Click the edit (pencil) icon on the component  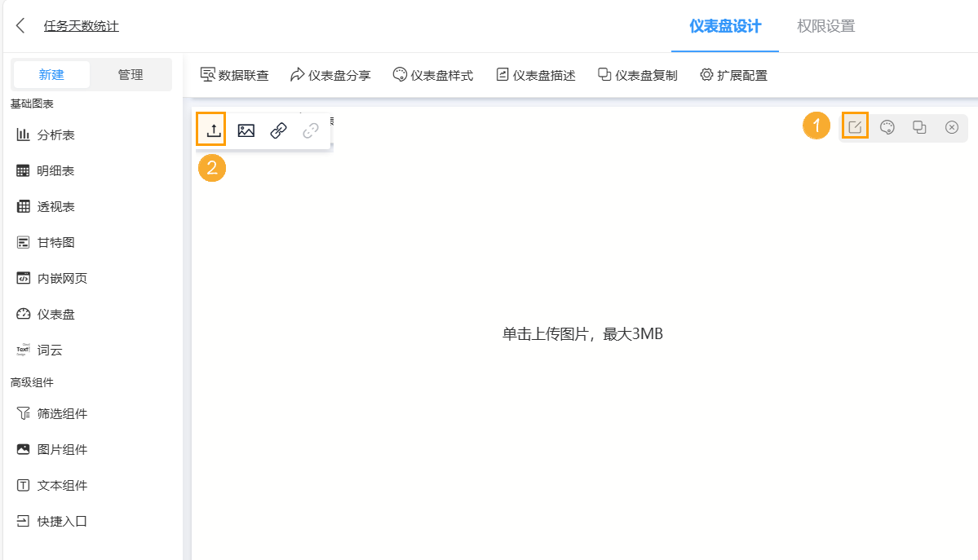855,127
